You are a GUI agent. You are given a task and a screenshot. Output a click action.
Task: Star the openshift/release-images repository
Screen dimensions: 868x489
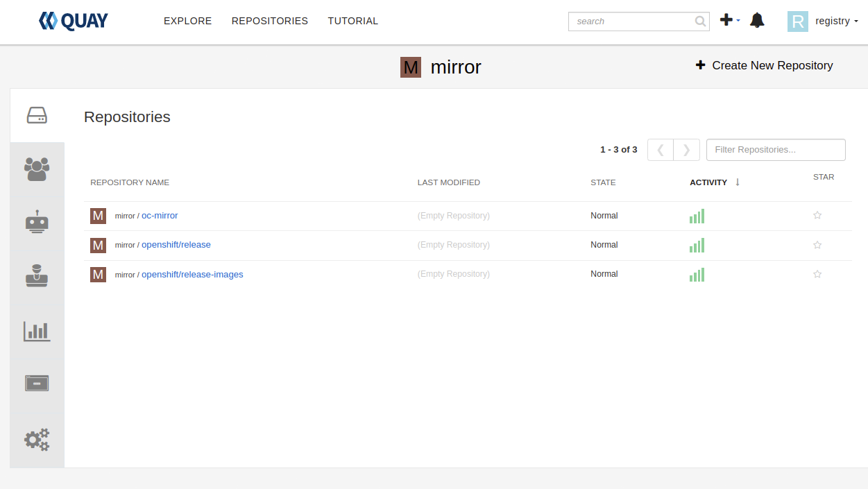(817, 274)
